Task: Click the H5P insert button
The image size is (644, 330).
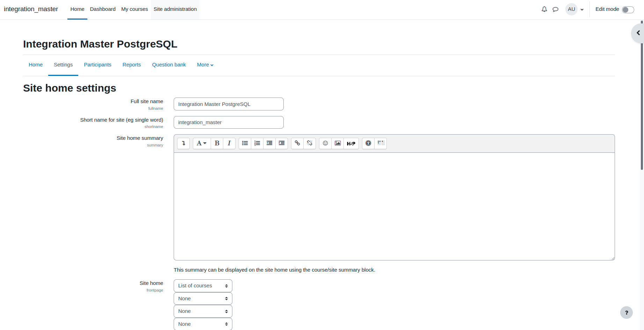Action: pyautogui.click(x=351, y=143)
